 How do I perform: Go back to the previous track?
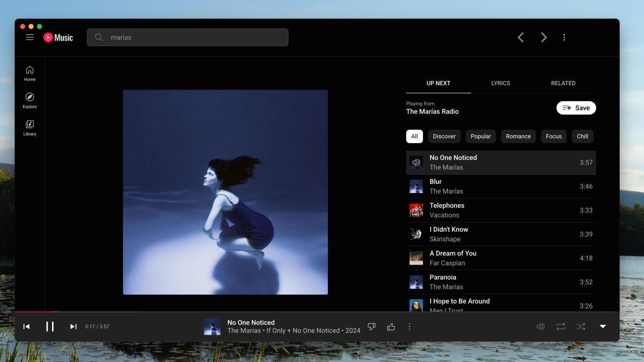point(26,327)
